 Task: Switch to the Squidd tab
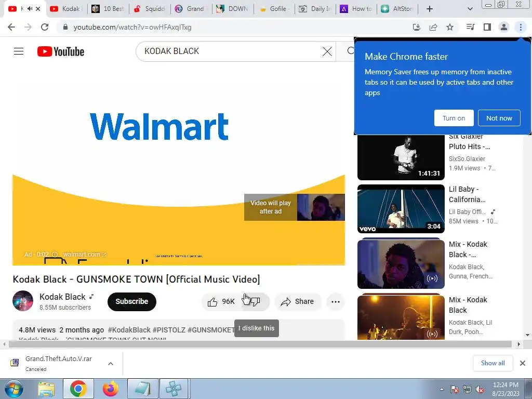pos(149,9)
